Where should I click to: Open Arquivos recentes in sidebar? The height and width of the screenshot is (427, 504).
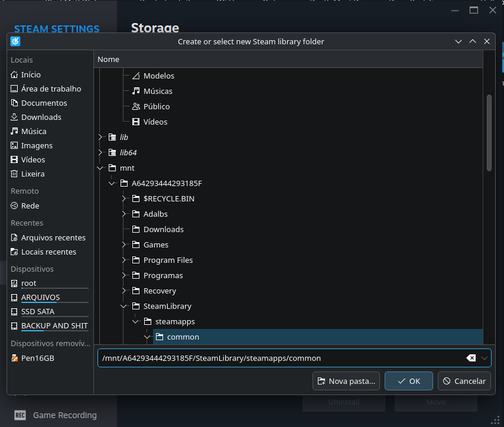tap(53, 237)
